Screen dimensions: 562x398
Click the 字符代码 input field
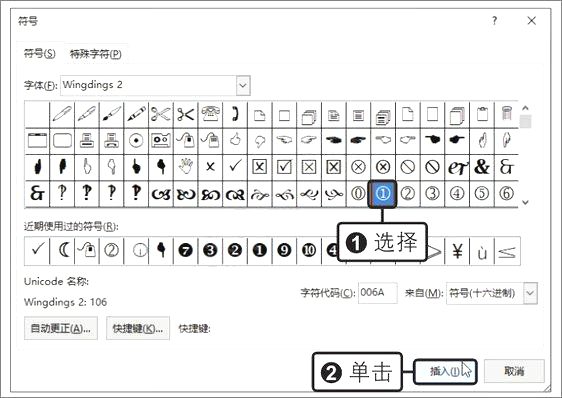click(x=378, y=293)
